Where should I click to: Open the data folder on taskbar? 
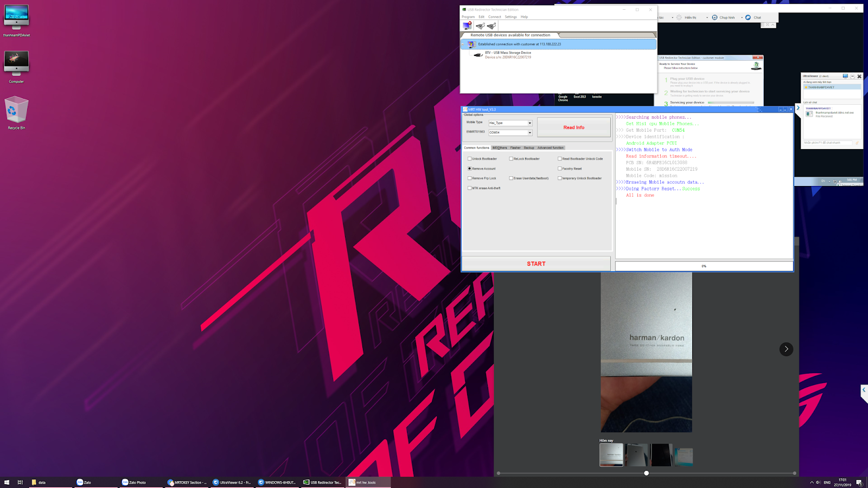(x=50, y=482)
